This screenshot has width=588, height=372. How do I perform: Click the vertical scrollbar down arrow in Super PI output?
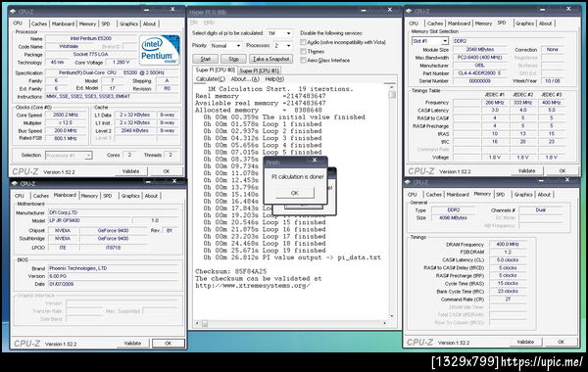click(x=392, y=316)
